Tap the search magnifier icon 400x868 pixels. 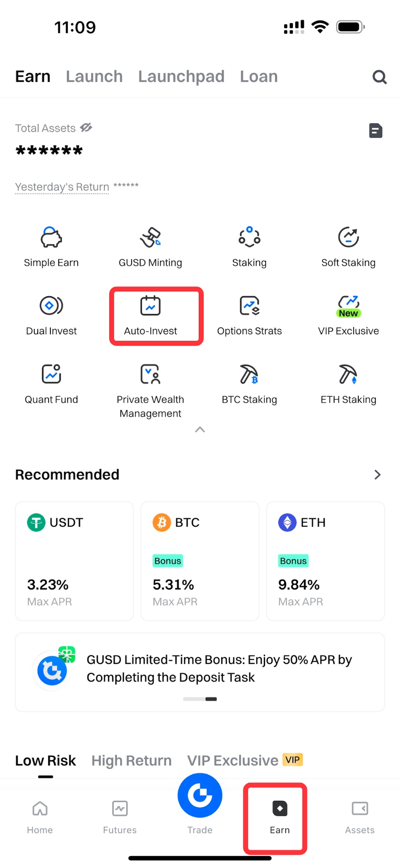379,77
